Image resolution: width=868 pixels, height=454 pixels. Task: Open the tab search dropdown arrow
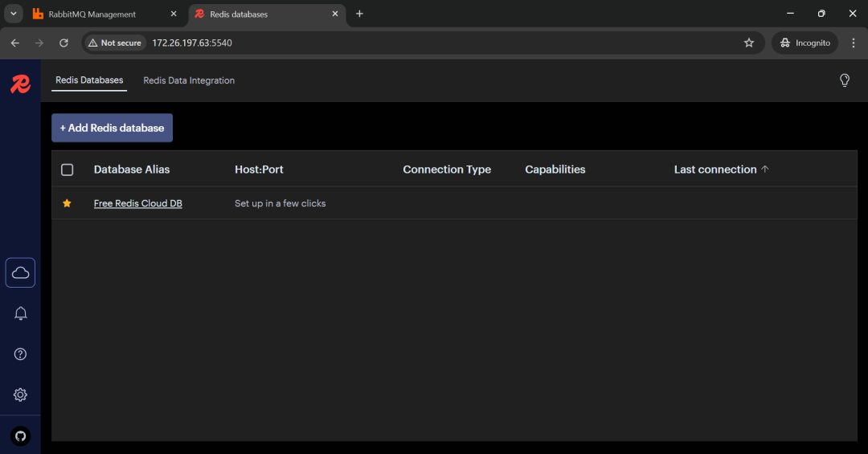[14, 14]
